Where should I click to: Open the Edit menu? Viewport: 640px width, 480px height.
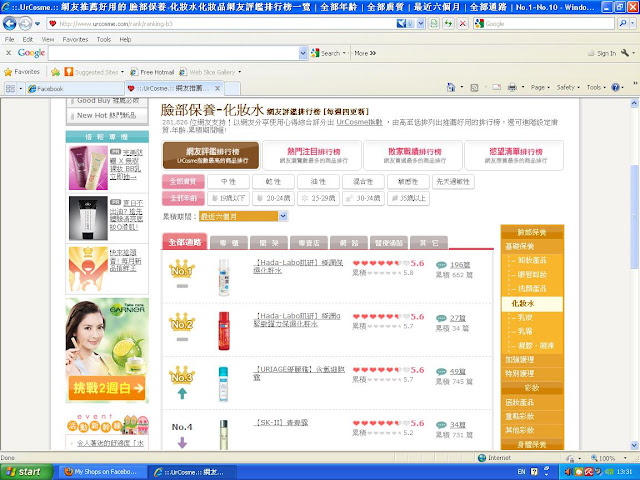(x=28, y=40)
